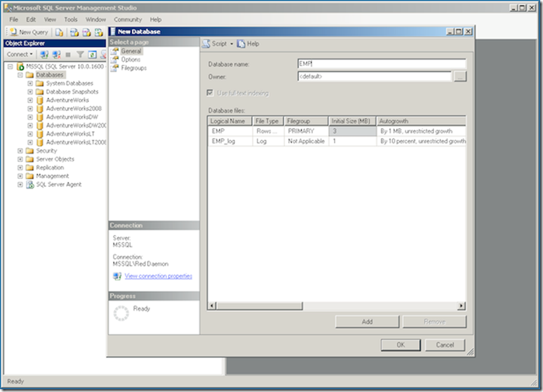Click the Refresh icon in Object Explorer

click(x=92, y=55)
